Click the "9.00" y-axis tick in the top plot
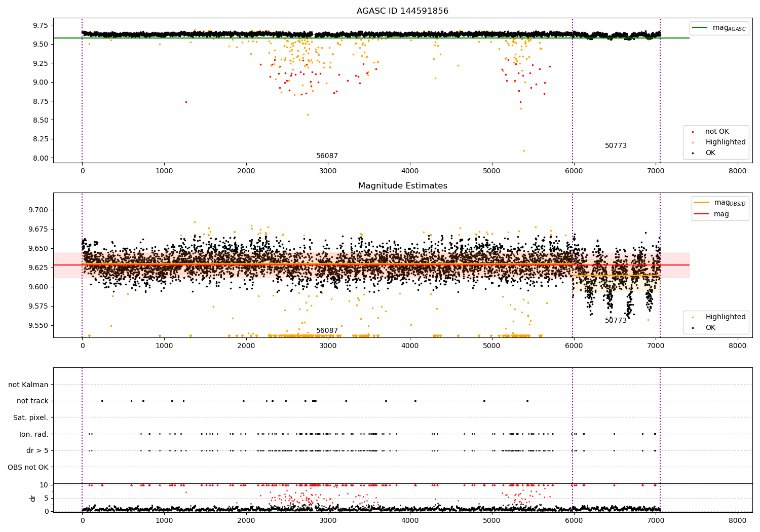This screenshot has width=760, height=532. coord(41,83)
